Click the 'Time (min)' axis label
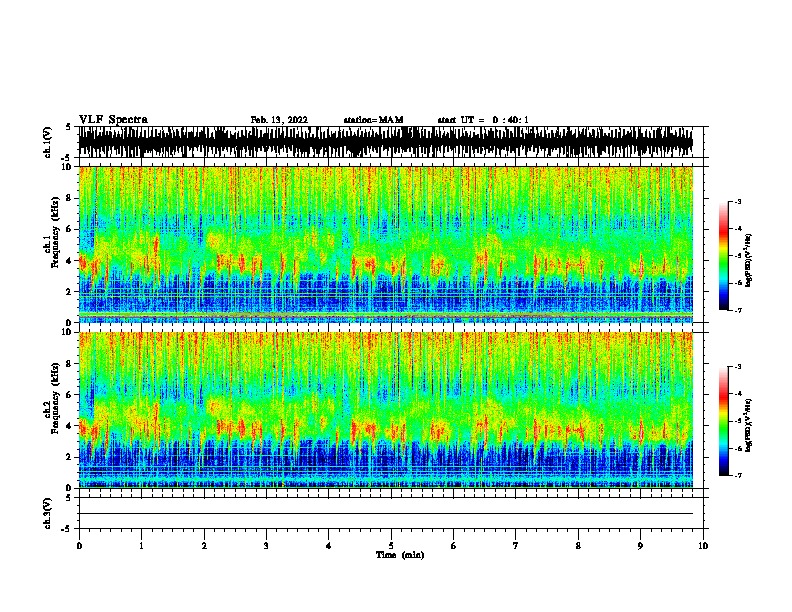The height and width of the screenshot is (612, 792). click(400, 555)
